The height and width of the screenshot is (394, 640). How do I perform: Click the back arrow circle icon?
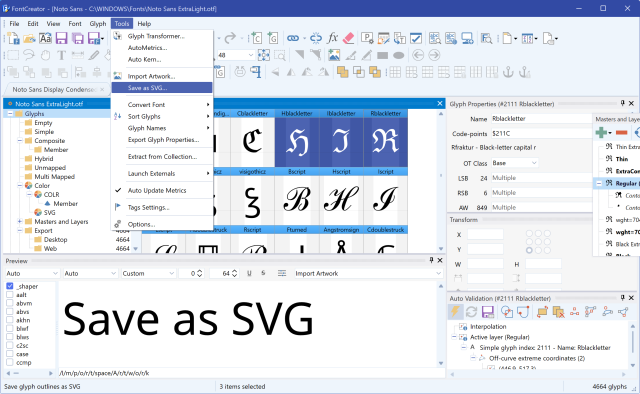coord(418,55)
